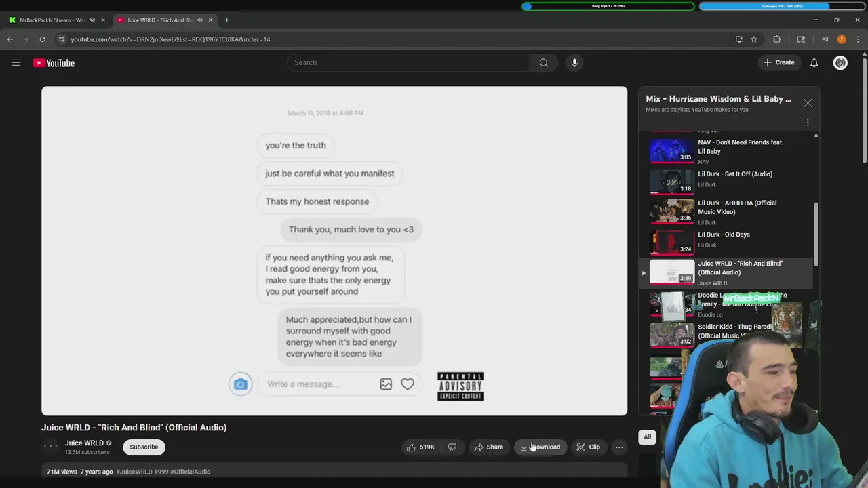The width and height of the screenshot is (868, 488).
Task: Open YouTube notifications bell
Action: 814,63
